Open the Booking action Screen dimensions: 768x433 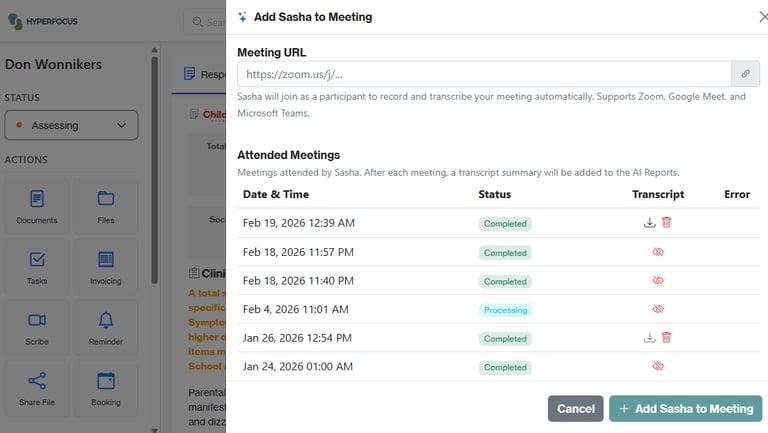click(x=106, y=390)
